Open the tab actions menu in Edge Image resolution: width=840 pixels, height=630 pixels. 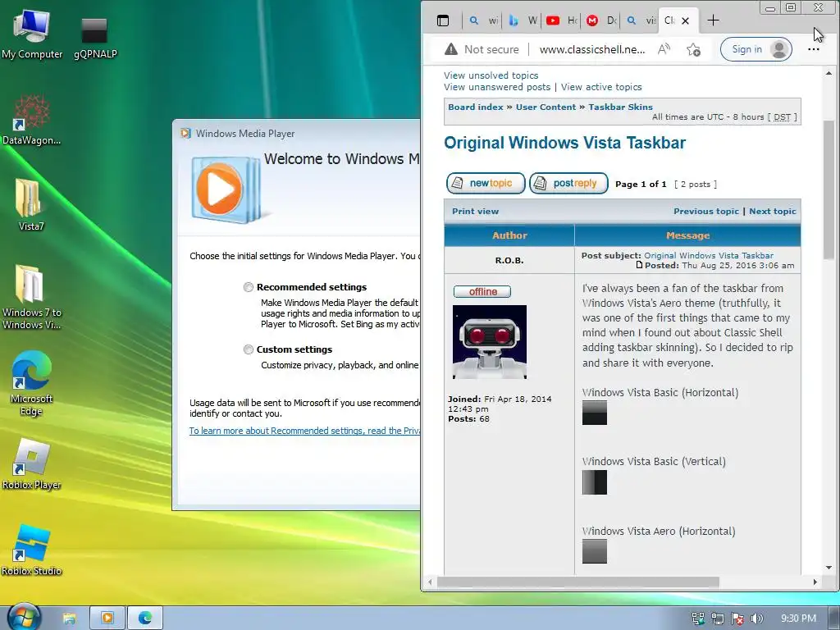[443, 21]
